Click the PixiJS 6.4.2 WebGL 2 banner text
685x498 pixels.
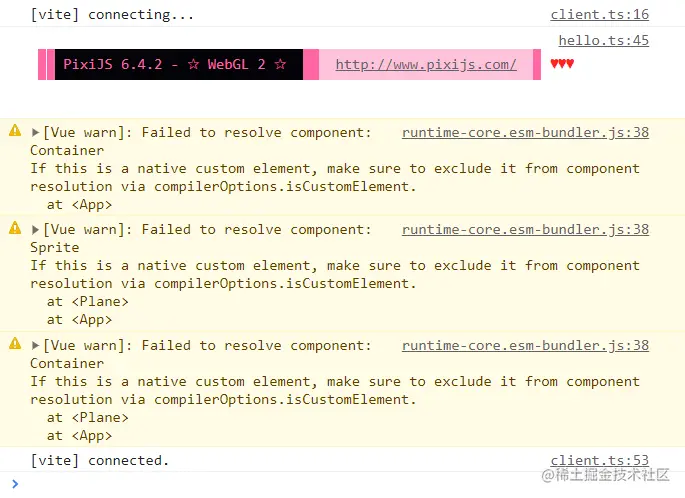click(175, 65)
